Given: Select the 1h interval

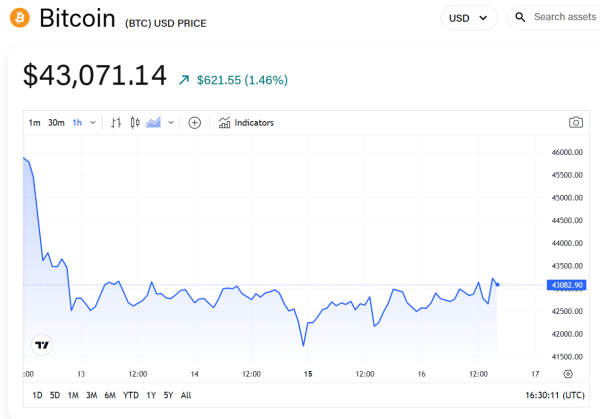Looking at the screenshot, I should 77,123.
